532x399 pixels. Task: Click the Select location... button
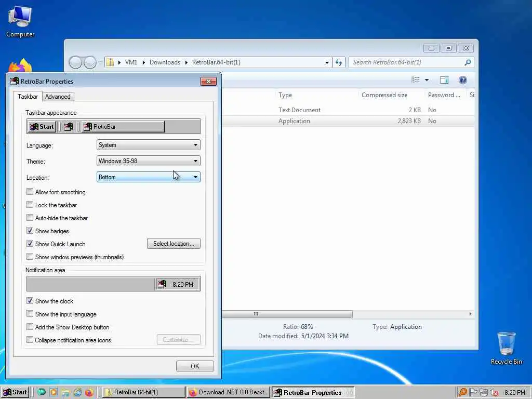(174, 244)
